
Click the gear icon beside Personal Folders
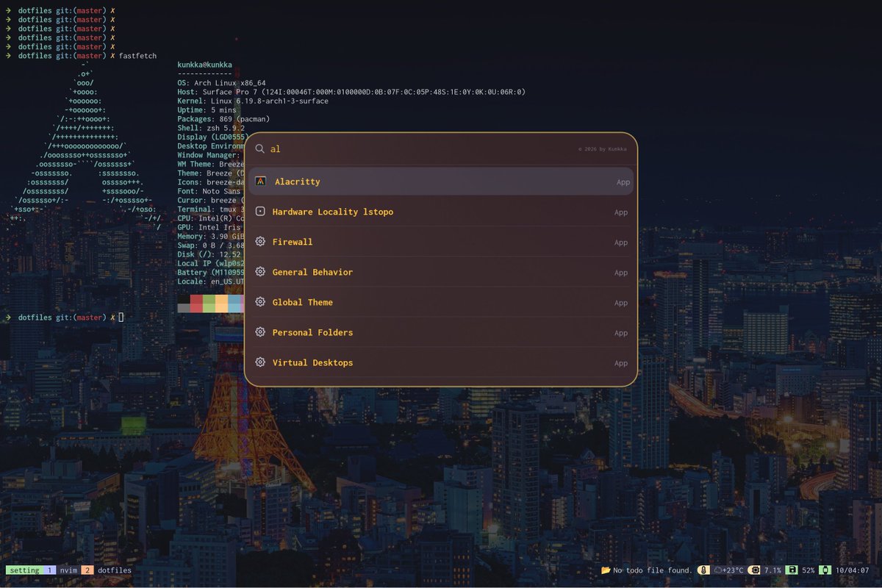(x=260, y=332)
